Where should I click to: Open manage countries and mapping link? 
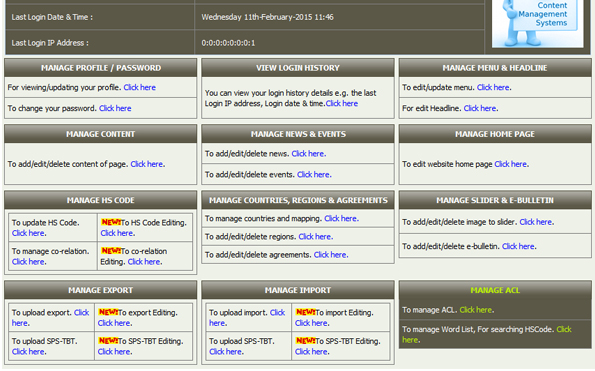pos(341,219)
